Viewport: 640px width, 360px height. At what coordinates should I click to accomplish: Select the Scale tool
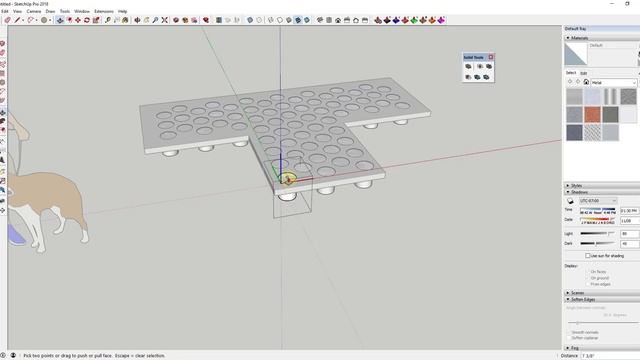point(96,20)
